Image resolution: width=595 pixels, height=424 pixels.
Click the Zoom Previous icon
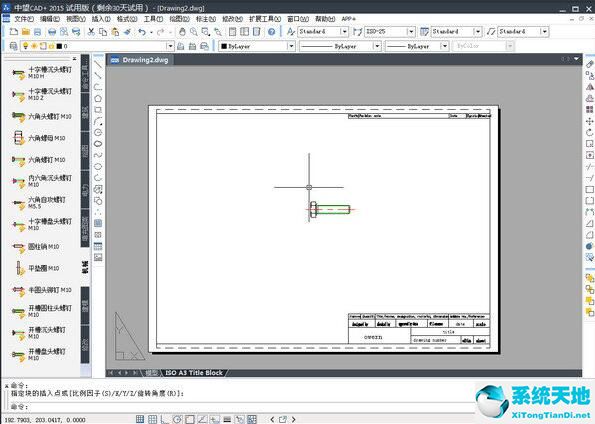click(x=218, y=32)
